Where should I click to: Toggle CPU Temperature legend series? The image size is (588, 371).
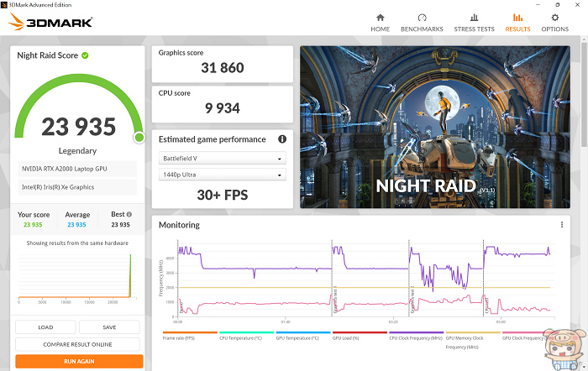coord(241,337)
